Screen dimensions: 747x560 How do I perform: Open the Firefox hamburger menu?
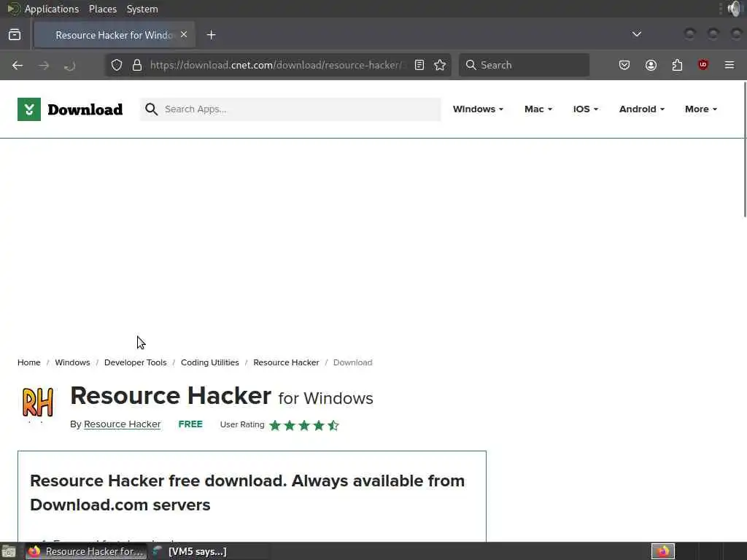(x=729, y=65)
